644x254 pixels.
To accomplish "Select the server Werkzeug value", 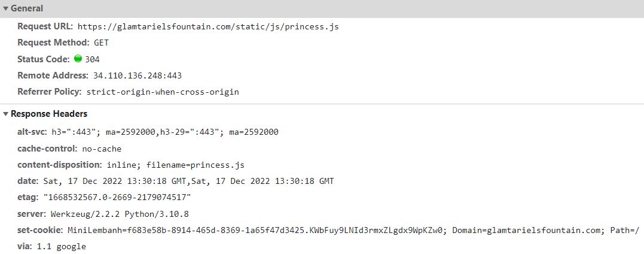I will (x=120, y=214).
